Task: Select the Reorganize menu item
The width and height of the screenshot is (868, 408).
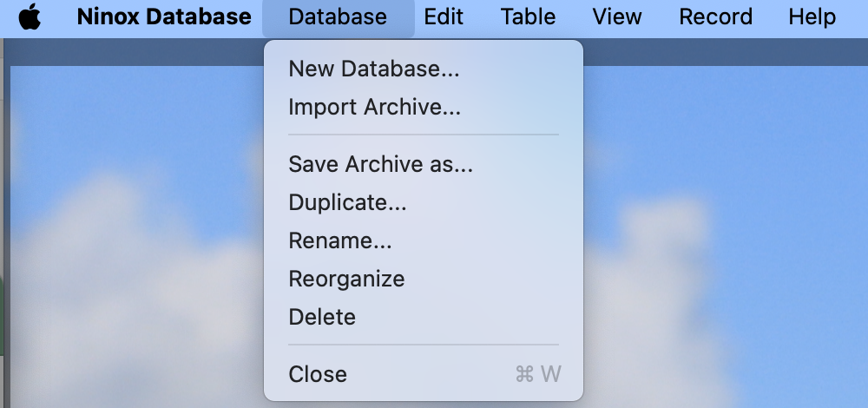Action: click(x=346, y=279)
